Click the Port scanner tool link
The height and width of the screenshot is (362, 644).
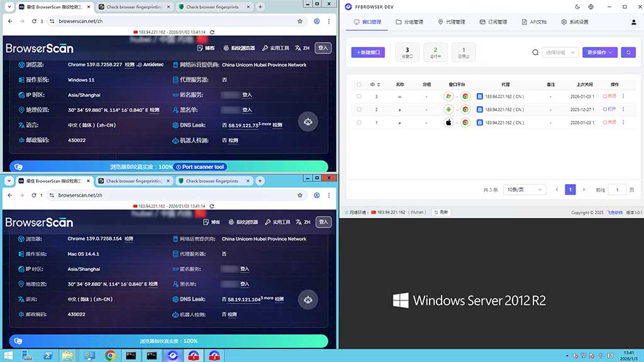[x=200, y=167]
